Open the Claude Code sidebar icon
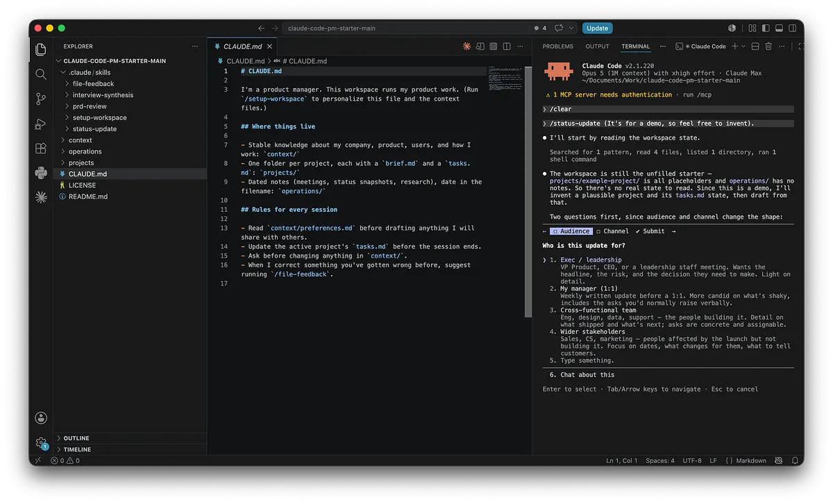This screenshot has height=504, width=833. point(41,198)
